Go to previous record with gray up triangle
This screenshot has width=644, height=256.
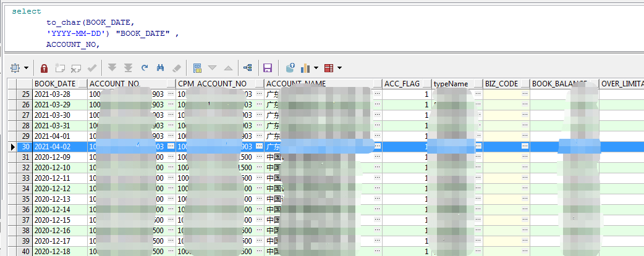(228, 68)
